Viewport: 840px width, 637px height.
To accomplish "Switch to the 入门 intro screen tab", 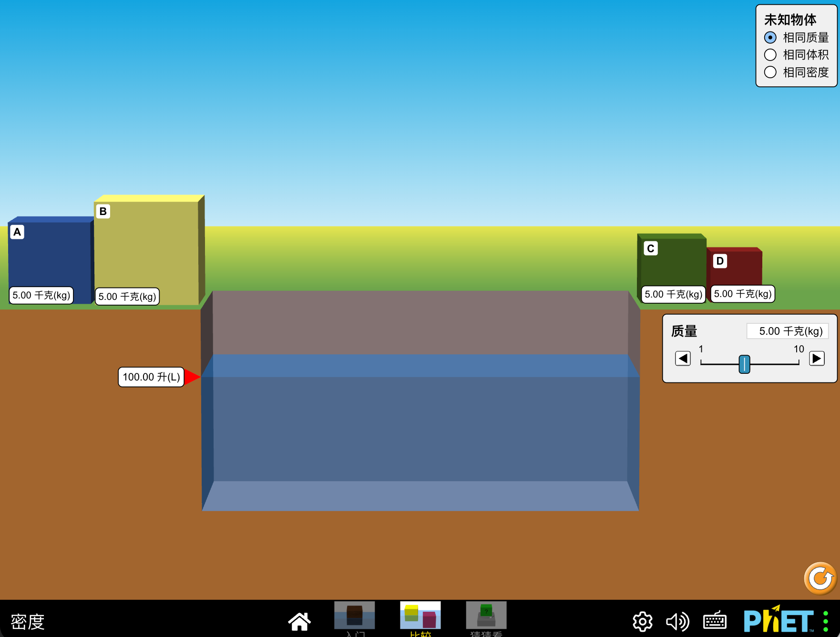I will click(x=354, y=619).
